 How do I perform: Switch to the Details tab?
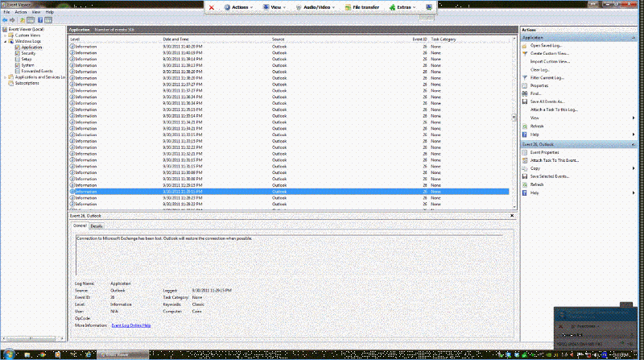(97, 226)
